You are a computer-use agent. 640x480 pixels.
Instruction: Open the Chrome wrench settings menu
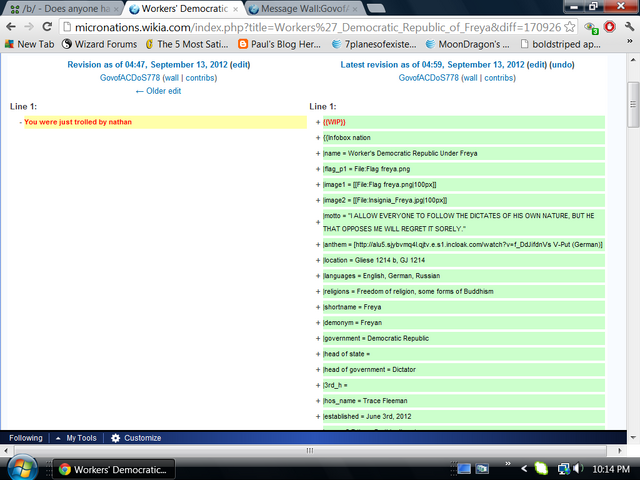tap(629, 27)
